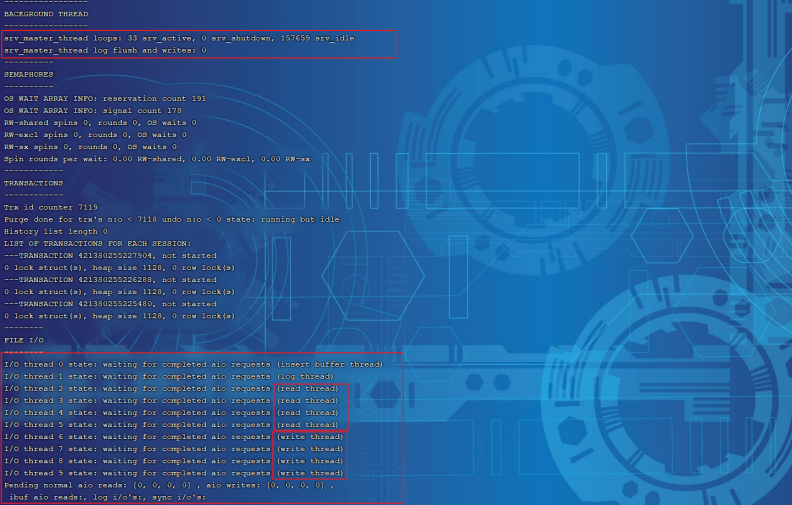Viewport: 792px width, 505px height.
Task: Click the 'TRANSACTIONS' heading text
Action: tap(34, 183)
